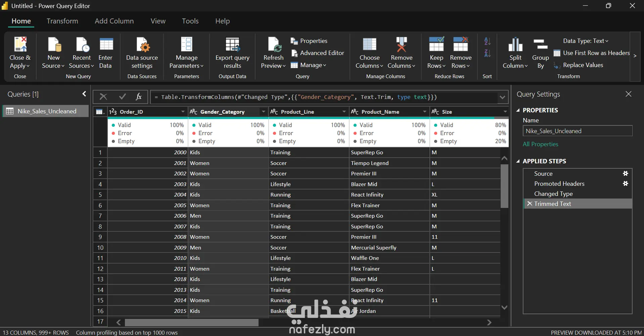This screenshot has height=336, width=644.
Task: Expand the formula bar
Action: [502, 97]
